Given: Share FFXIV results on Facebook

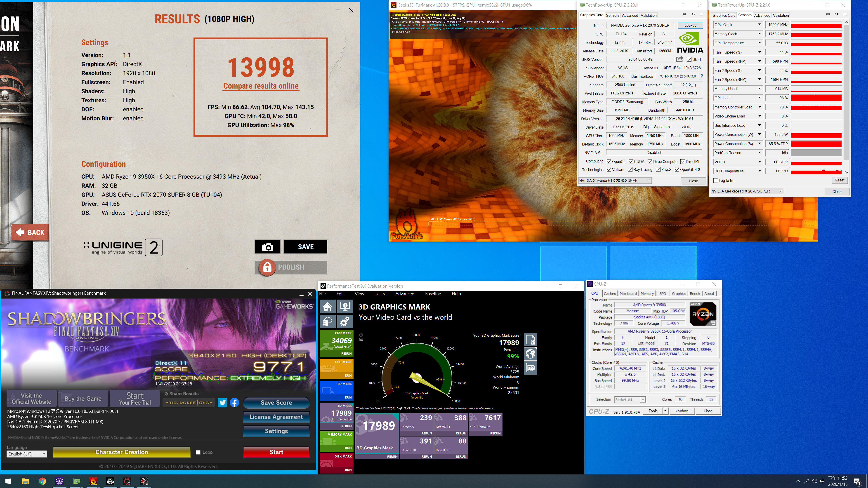Looking at the screenshot, I should click(x=235, y=402).
